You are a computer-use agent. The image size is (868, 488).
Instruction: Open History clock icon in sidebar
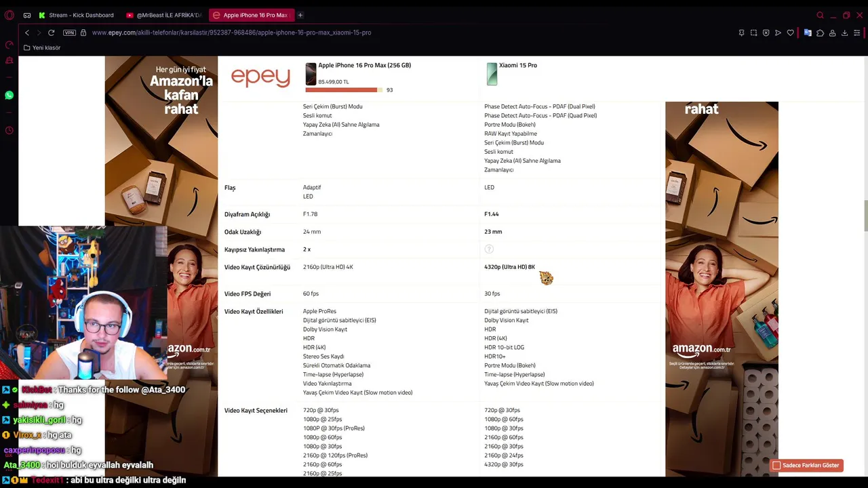point(9,130)
